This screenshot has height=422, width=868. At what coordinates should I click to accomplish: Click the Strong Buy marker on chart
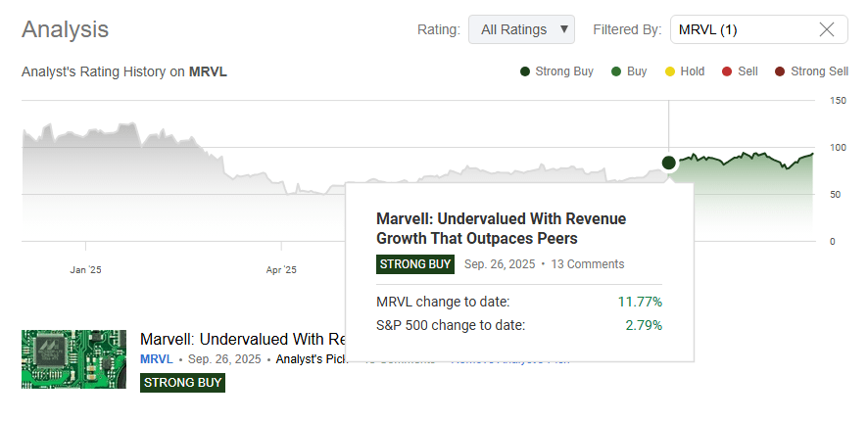(669, 163)
